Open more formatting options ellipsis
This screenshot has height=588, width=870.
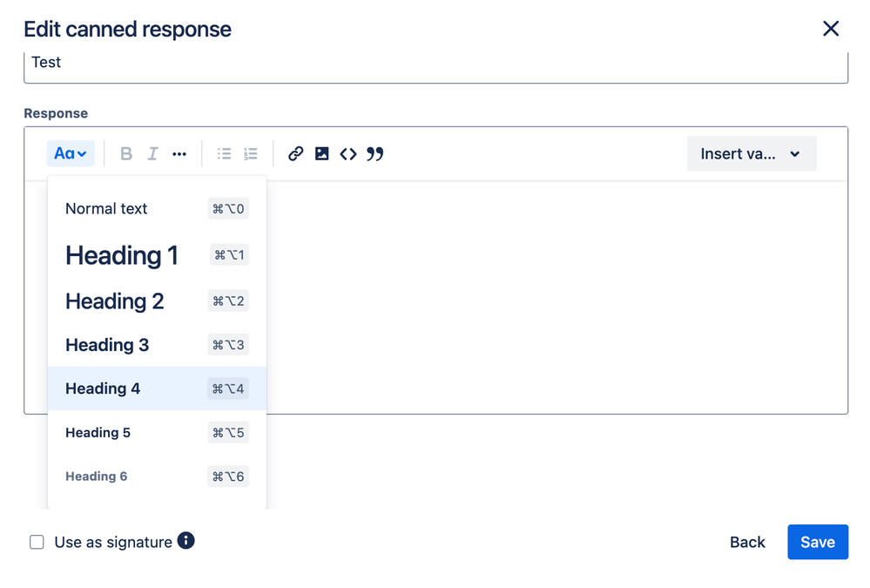[x=179, y=154]
